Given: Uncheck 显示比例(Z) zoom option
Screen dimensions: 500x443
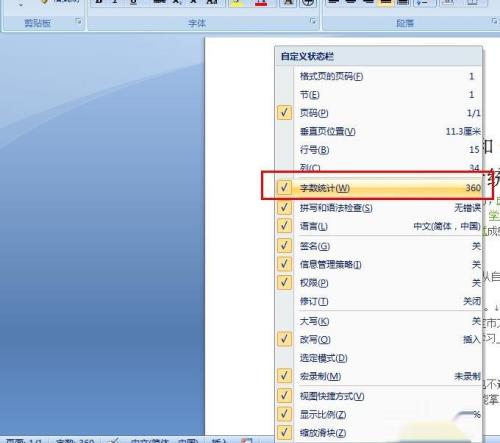Looking at the screenshot, I should click(x=379, y=414).
